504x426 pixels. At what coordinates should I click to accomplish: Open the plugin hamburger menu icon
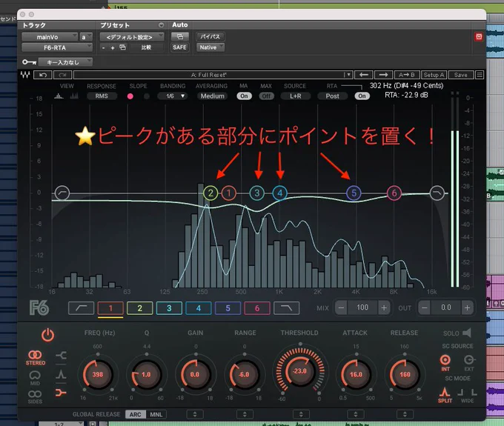coord(480,75)
